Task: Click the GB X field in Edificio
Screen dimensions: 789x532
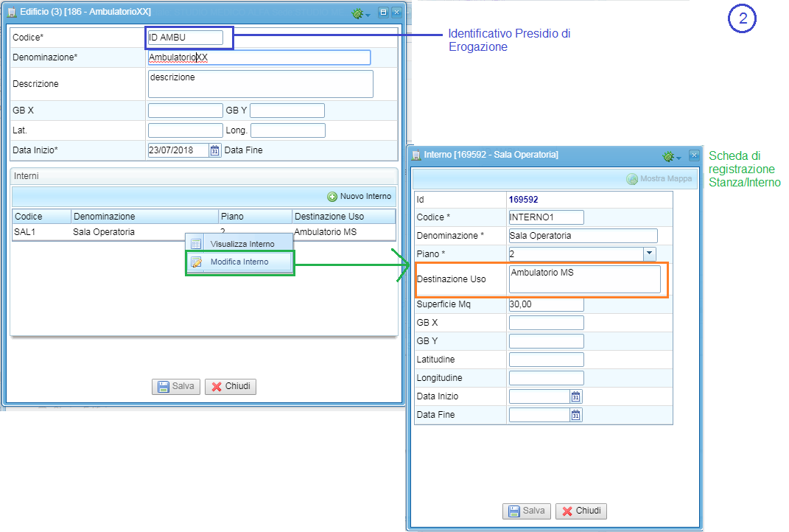Action: point(185,111)
